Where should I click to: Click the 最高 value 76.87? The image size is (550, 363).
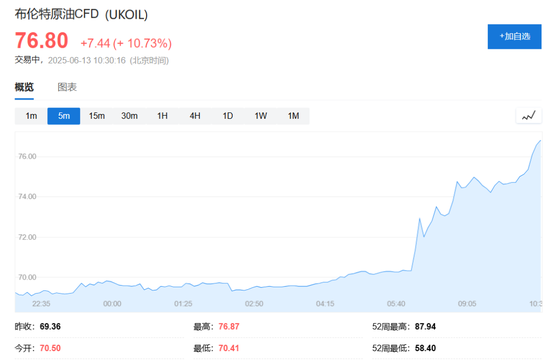(229, 327)
